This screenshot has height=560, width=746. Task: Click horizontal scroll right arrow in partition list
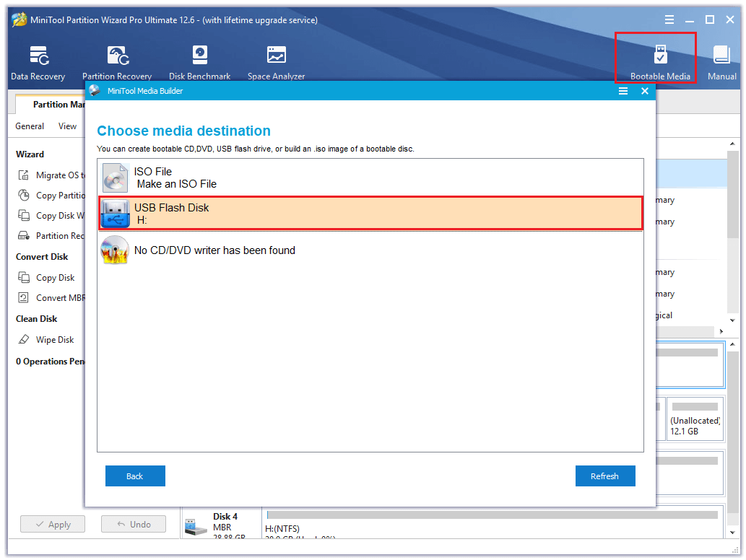coord(721,331)
